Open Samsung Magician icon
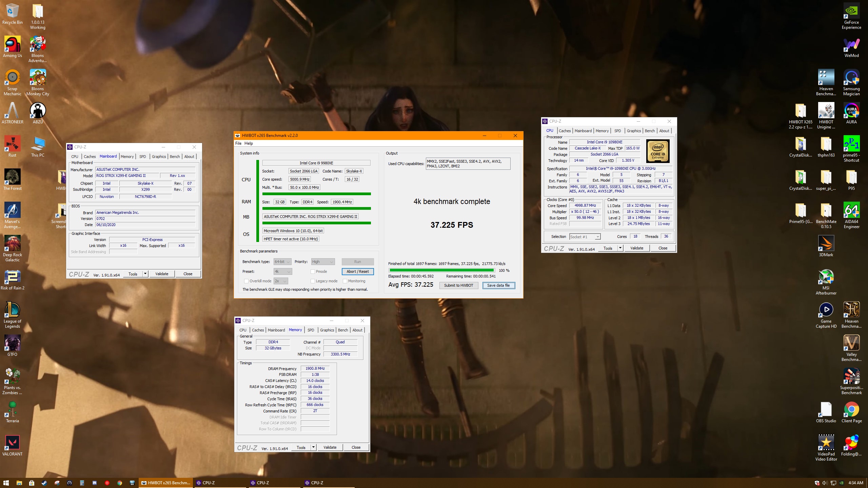This screenshot has height=488, width=868. [x=851, y=82]
